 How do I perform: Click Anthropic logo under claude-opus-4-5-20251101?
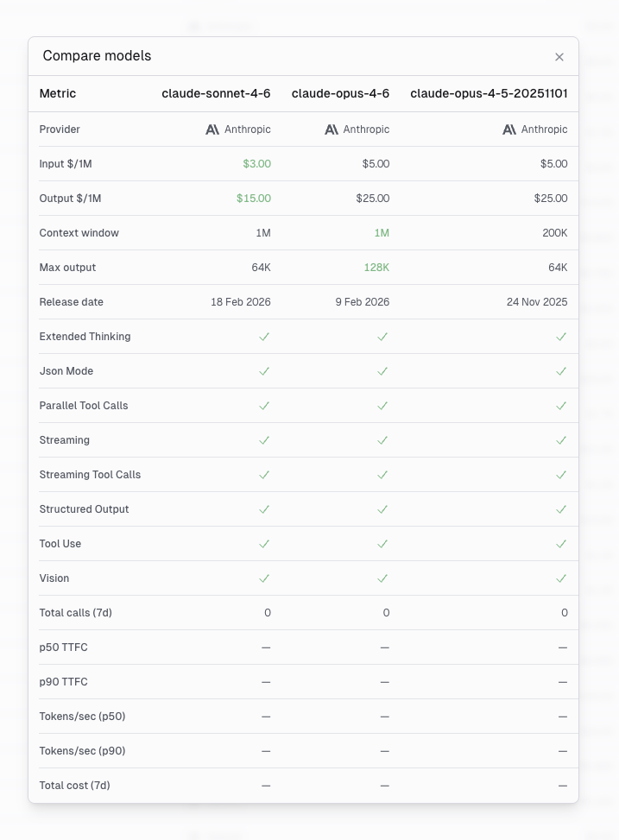coord(509,129)
